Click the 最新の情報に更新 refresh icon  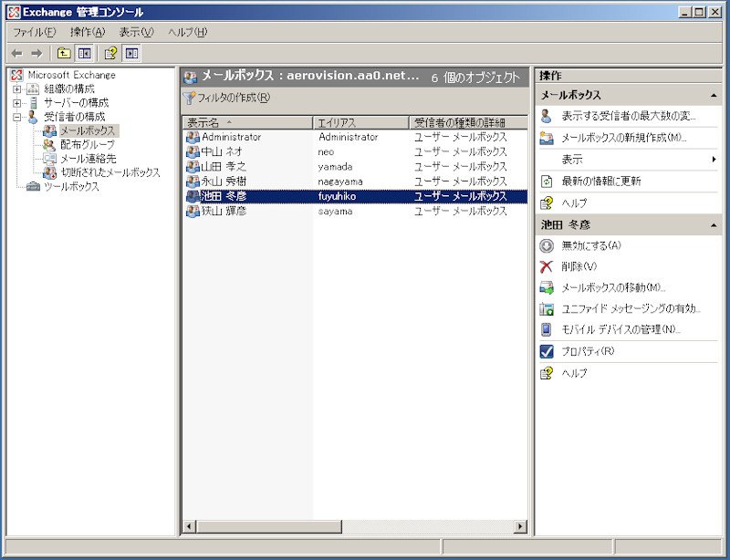point(547,181)
